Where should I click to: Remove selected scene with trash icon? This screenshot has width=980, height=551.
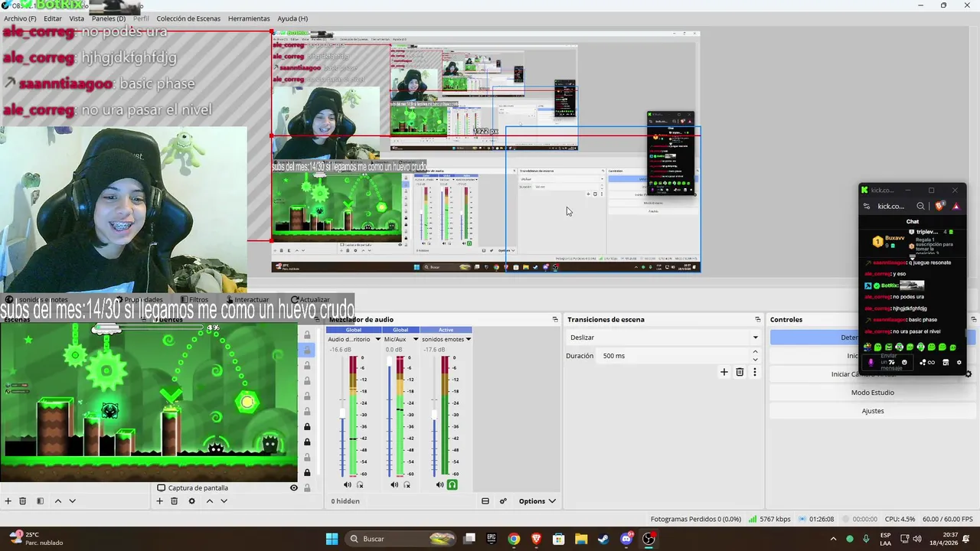23,501
